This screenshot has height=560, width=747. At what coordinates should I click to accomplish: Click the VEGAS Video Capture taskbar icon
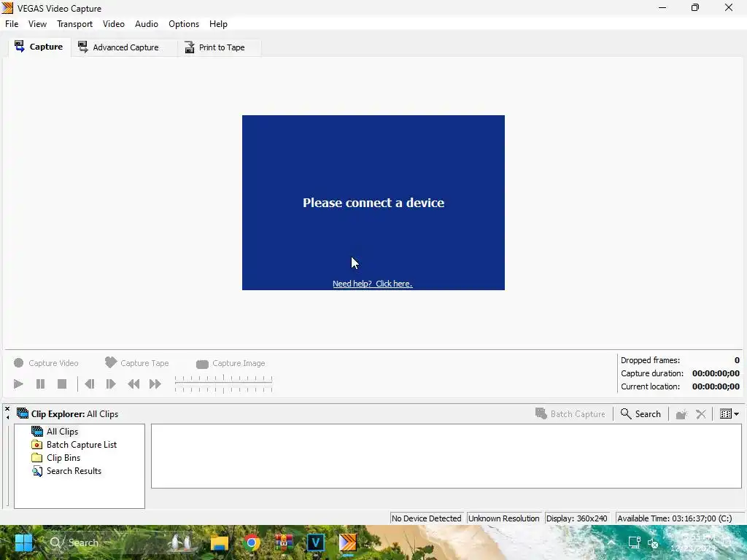pyautogui.click(x=348, y=542)
